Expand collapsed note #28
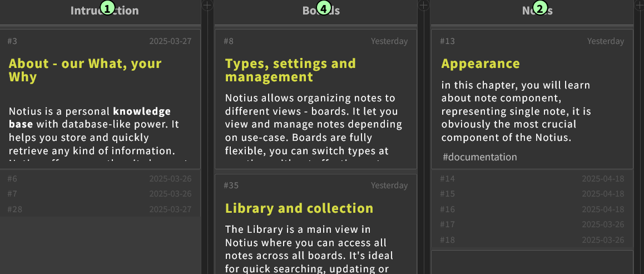Viewport: 644px width, 274px height. (100, 209)
